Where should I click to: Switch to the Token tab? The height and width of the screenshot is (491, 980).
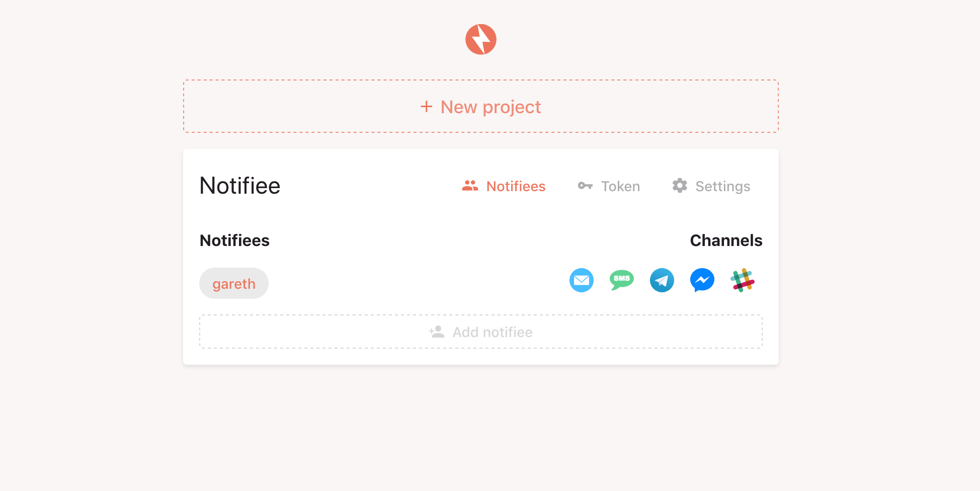620,186
